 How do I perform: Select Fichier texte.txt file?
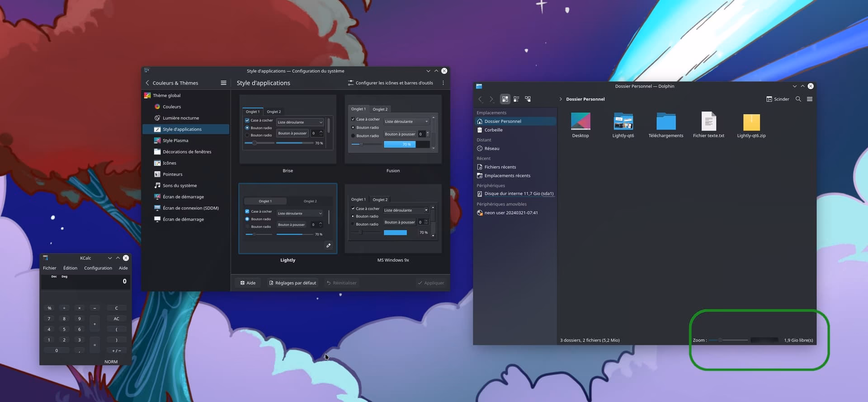[708, 125]
